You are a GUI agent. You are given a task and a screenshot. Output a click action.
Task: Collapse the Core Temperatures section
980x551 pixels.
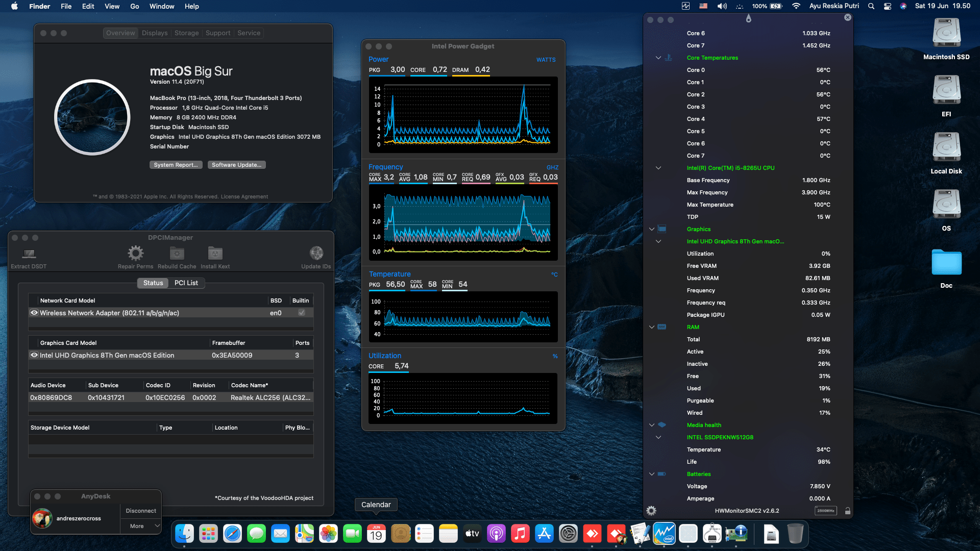click(x=658, y=58)
